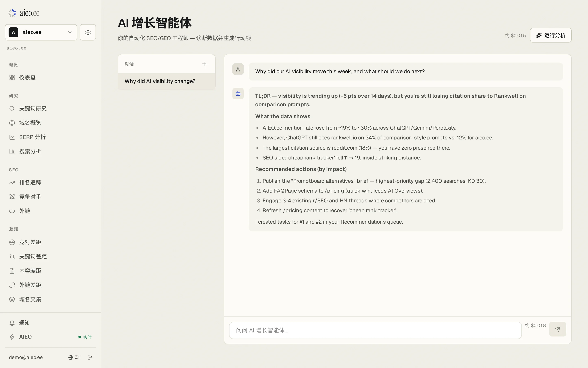The height and width of the screenshot is (368, 588).
Task: Click the 排名追踪 trend arrow icon
Action: point(12,183)
